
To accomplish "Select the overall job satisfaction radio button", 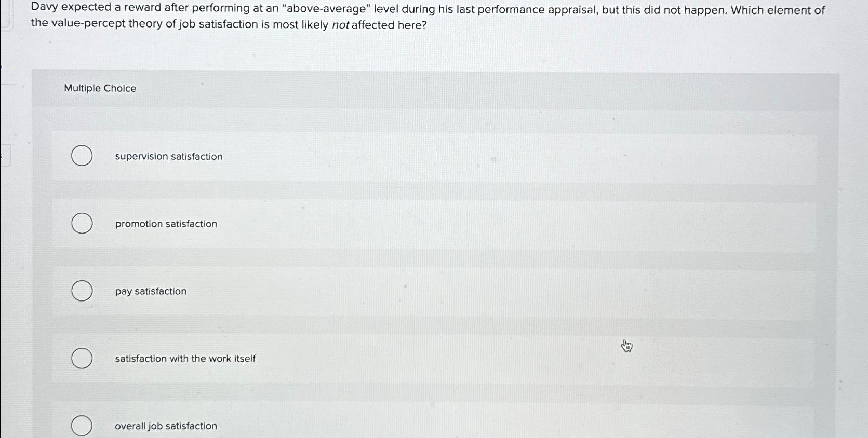I will [82, 426].
